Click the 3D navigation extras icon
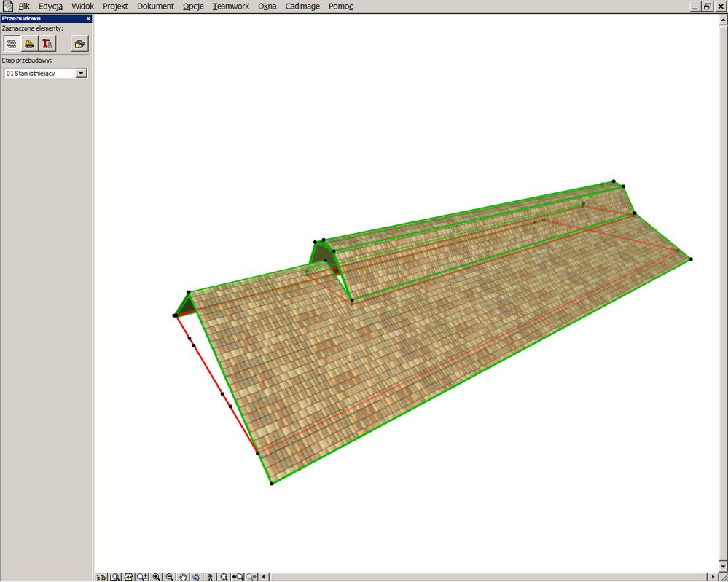Image resolution: width=728 pixels, height=582 pixels. point(128,577)
